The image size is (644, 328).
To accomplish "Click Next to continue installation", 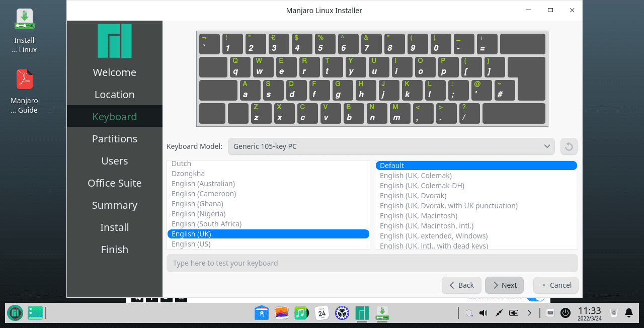I will coord(504,285).
